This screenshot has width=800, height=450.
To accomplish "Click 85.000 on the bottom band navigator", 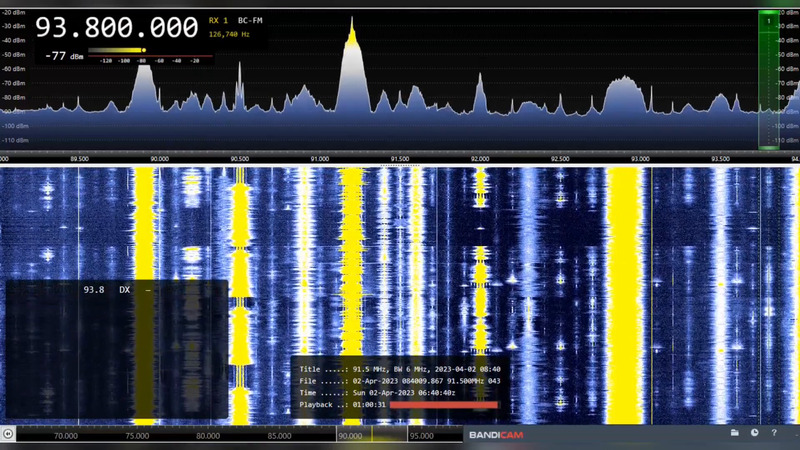I will click(280, 436).
